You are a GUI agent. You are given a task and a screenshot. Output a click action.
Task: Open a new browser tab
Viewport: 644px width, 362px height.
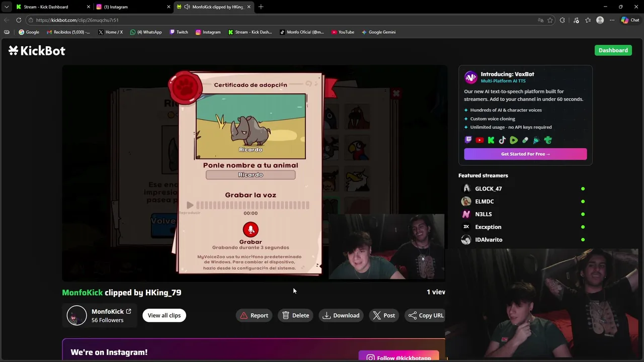261,7
